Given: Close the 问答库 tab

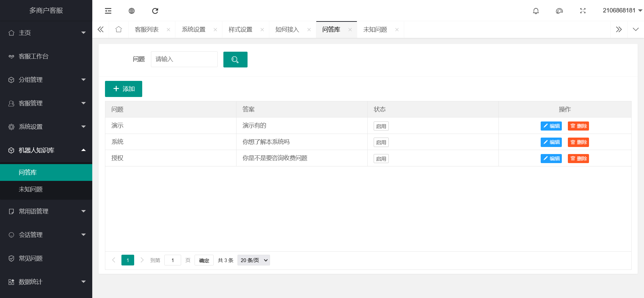Looking at the screenshot, I should pos(350,30).
